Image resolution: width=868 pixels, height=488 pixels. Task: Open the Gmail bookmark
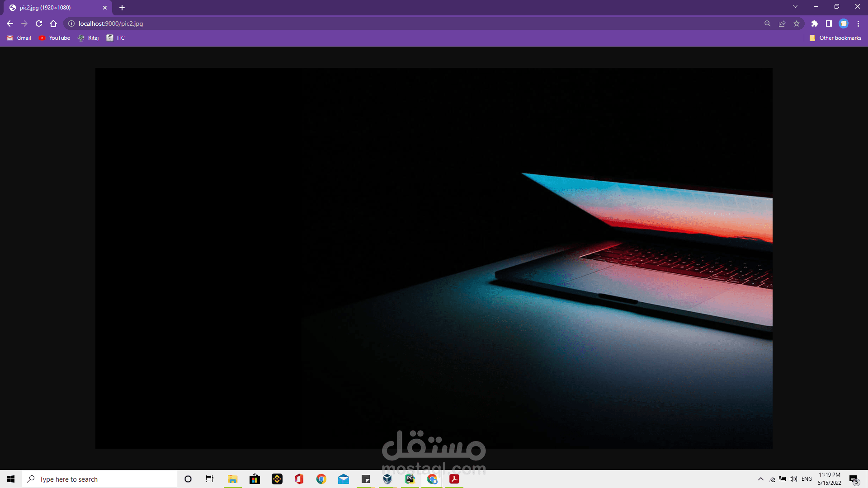pos(19,38)
